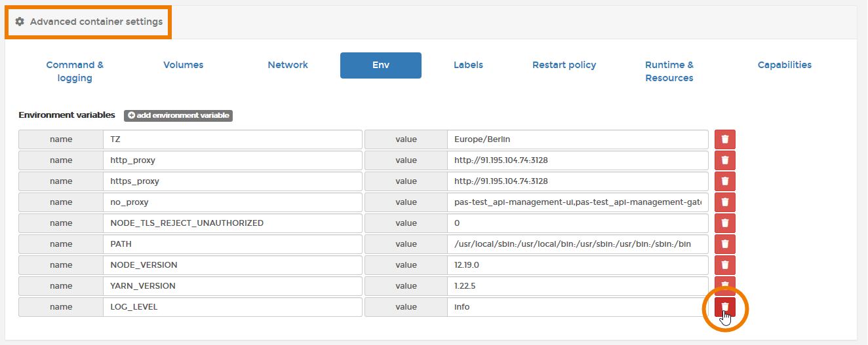Open the Capabilities tab
This screenshot has height=345, width=868.
coord(784,65)
